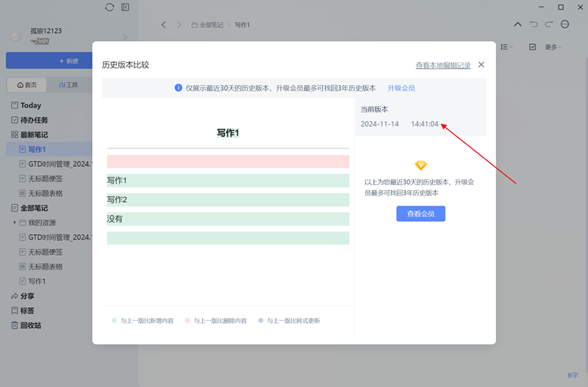Screen dimensions: 588x387
Task: Click the redo arrow icon
Action: pos(549,24)
